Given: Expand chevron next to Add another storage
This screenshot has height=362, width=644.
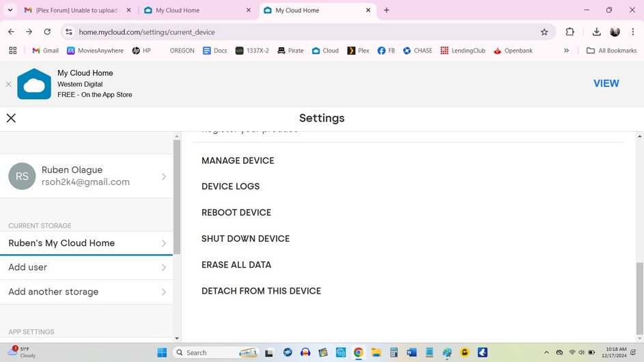Looking at the screenshot, I should tap(164, 292).
